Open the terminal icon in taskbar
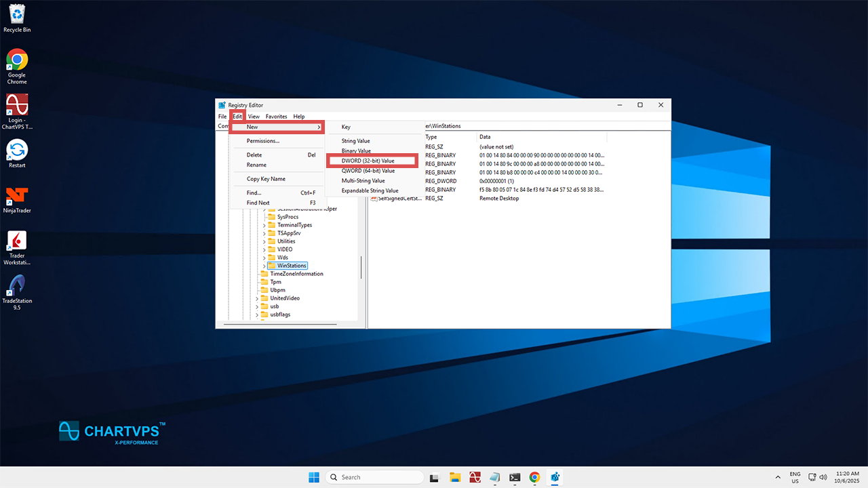This screenshot has height=488, width=868. (x=515, y=477)
